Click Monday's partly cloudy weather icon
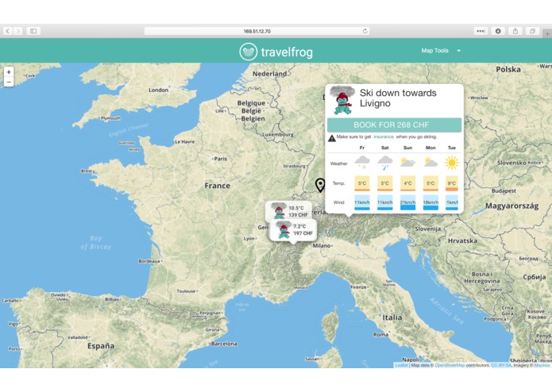This screenshot has width=552, height=392. click(x=430, y=163)
